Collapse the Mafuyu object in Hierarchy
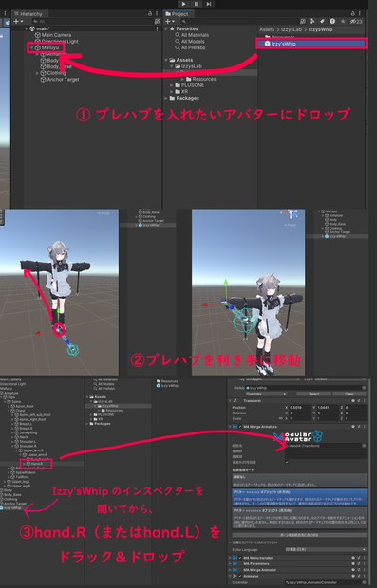The height and width of the screenshot is (588, 377). [x=32, y=47]
